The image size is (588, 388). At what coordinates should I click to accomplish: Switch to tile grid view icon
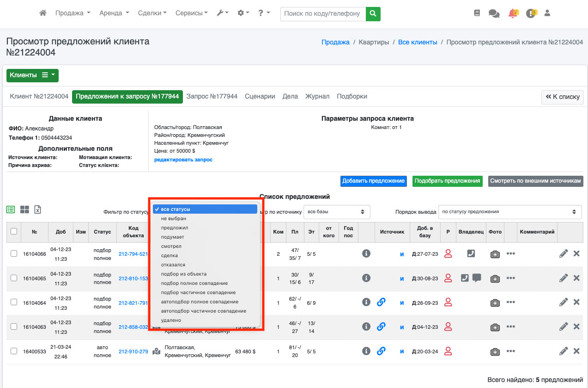pos(24,209)
